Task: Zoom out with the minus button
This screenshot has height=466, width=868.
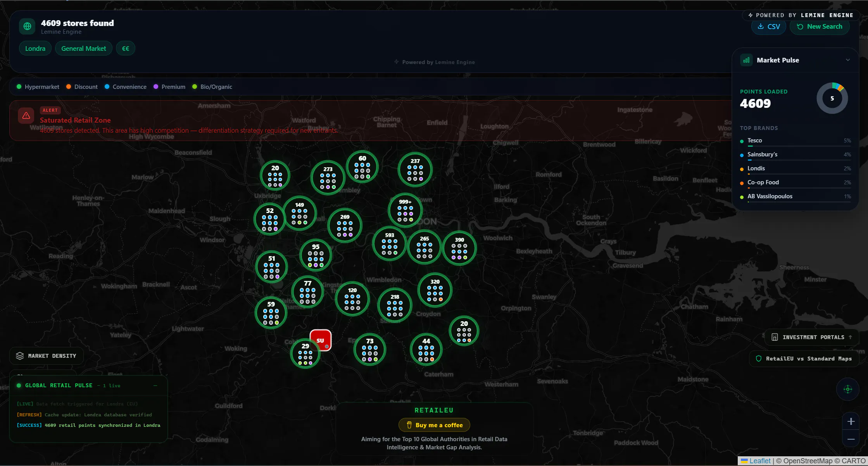Action: (851, 439)
